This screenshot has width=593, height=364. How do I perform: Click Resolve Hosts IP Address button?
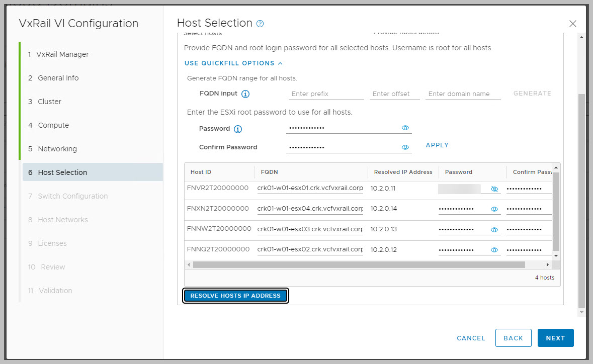pyautogui.click(x=235, y=296)
